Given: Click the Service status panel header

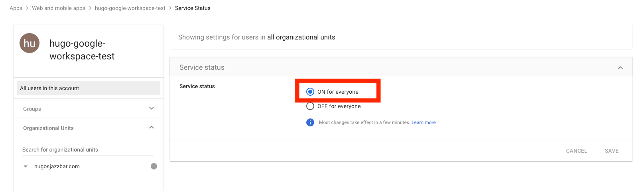Looking at the screenshot, I should [x=202, y=67].
